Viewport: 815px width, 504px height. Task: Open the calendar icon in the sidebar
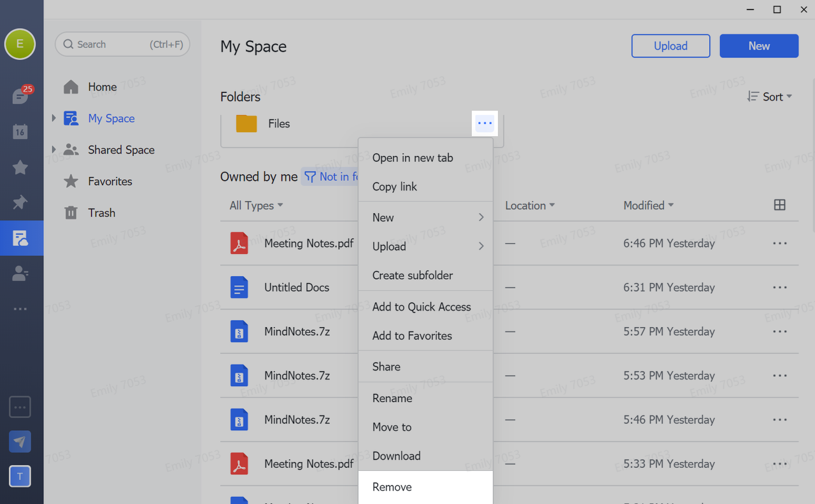[x=20, y=132]
